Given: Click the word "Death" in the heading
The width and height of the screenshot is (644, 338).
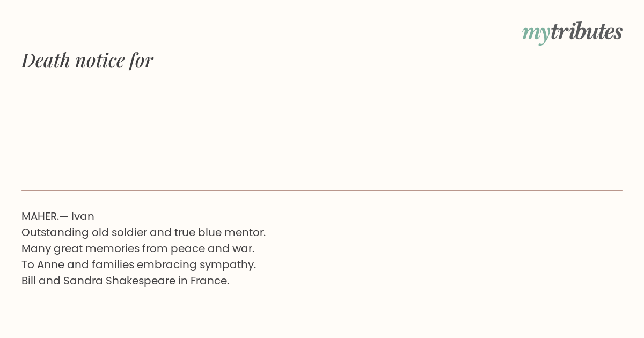Looking at the screenshot, I should tap(46, 60).
